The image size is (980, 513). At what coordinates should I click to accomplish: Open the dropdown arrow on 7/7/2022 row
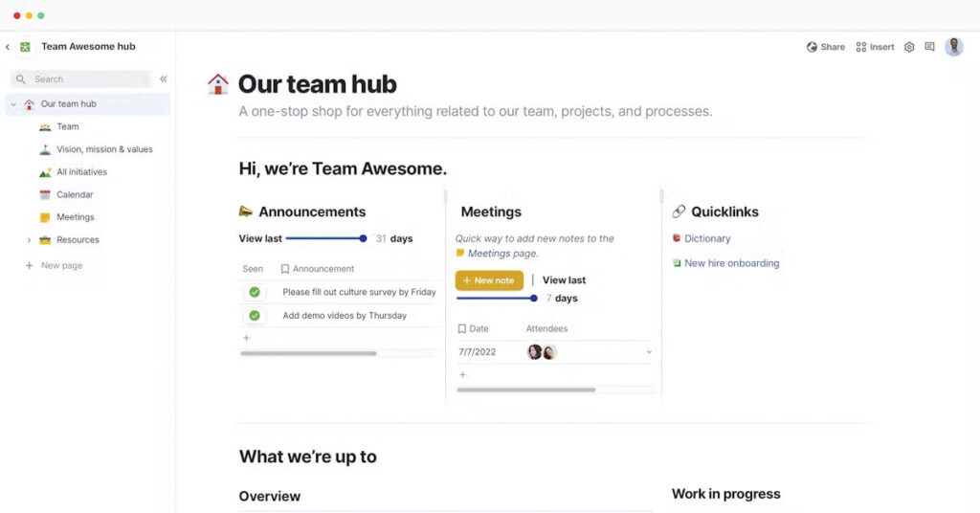pyautogui.click(x=649, y=352)
